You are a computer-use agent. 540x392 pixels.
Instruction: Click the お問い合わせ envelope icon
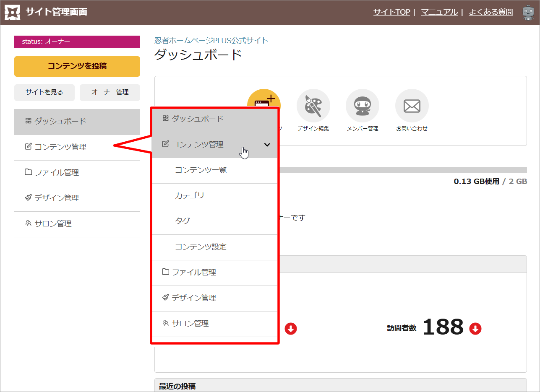pos(412,106)
